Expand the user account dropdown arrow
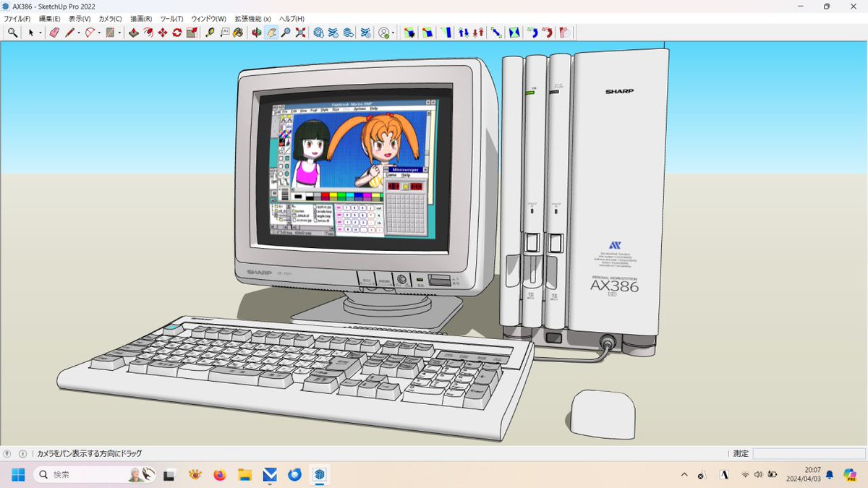The width and height of the screenshot is (868, 488). pyautogui.click(x=393, y=33)
